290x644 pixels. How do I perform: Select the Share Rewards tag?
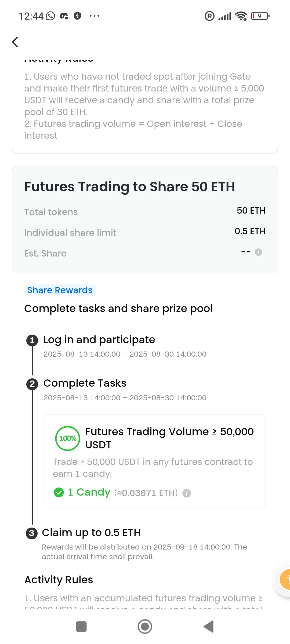[60, 290]
